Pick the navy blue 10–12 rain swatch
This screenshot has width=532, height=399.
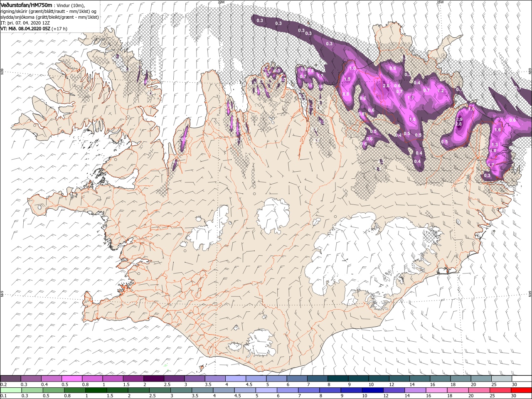point(372,390)
